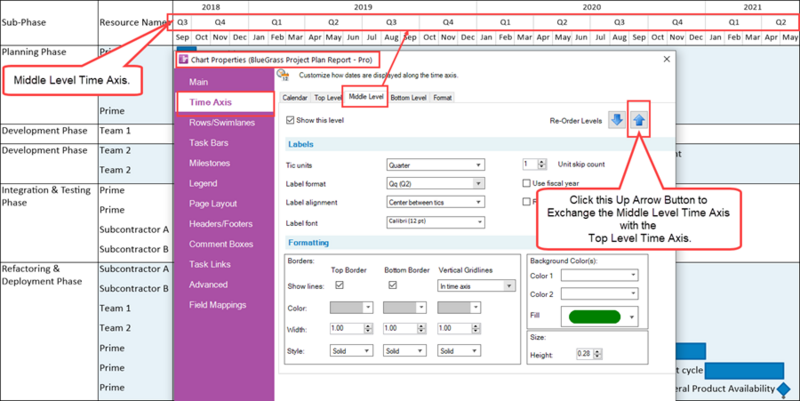This screenshot has width=800, height=401.
Task: Open the Fill pattern dropdown
Action: [599, 317]
